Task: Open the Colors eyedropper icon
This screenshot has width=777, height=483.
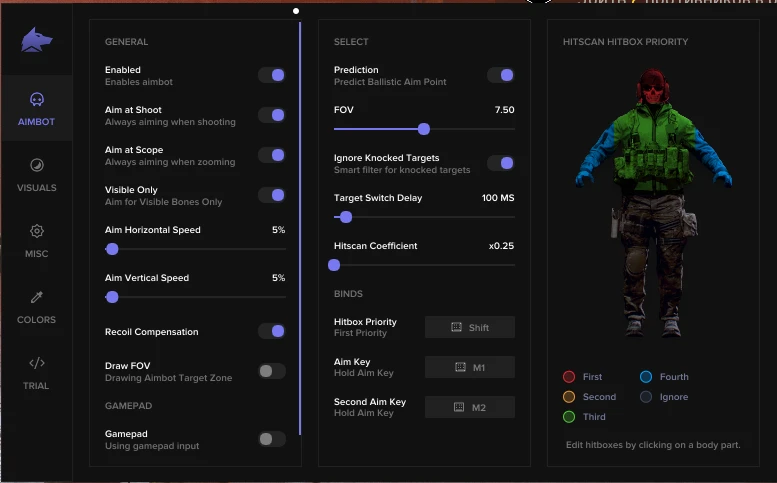Action: click(x=36, y=298)
